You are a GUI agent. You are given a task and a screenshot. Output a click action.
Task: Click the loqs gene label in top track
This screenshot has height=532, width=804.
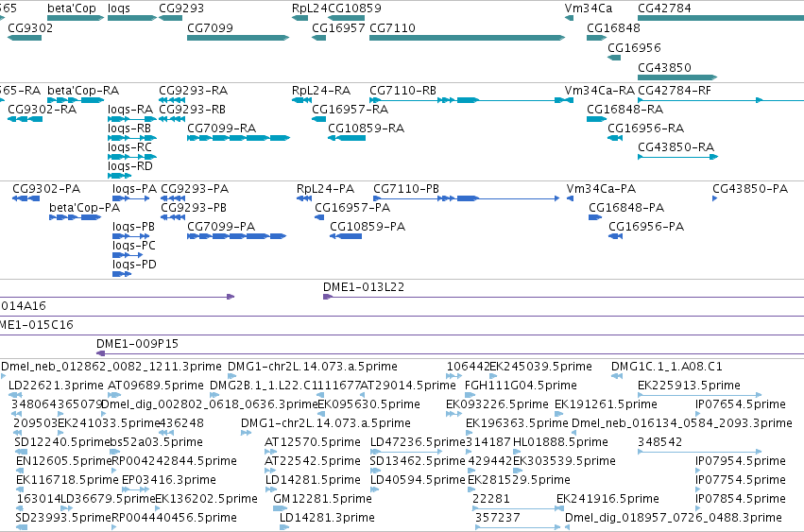point(119,9)
